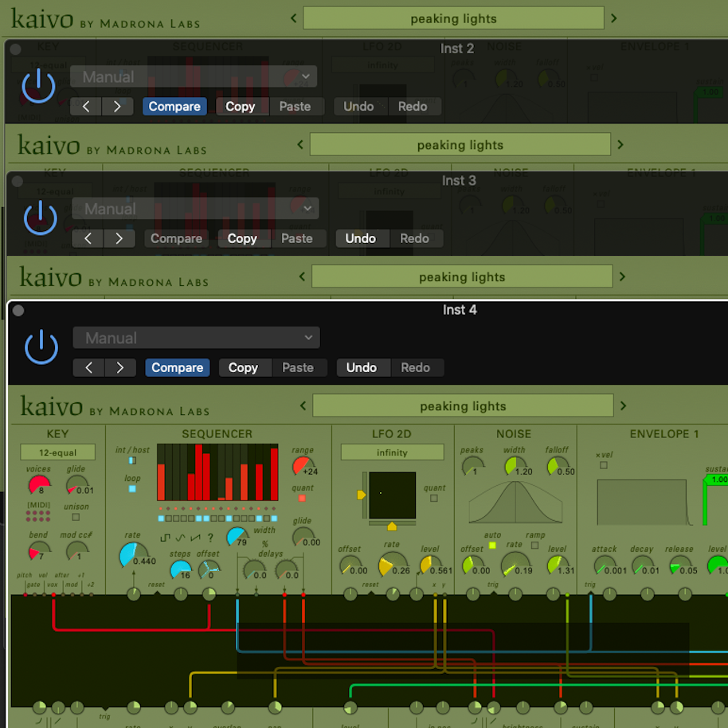Toggle the sequencer loop button
The width and height of the screenshot is (728, 728).
click(x=132, y=489)
